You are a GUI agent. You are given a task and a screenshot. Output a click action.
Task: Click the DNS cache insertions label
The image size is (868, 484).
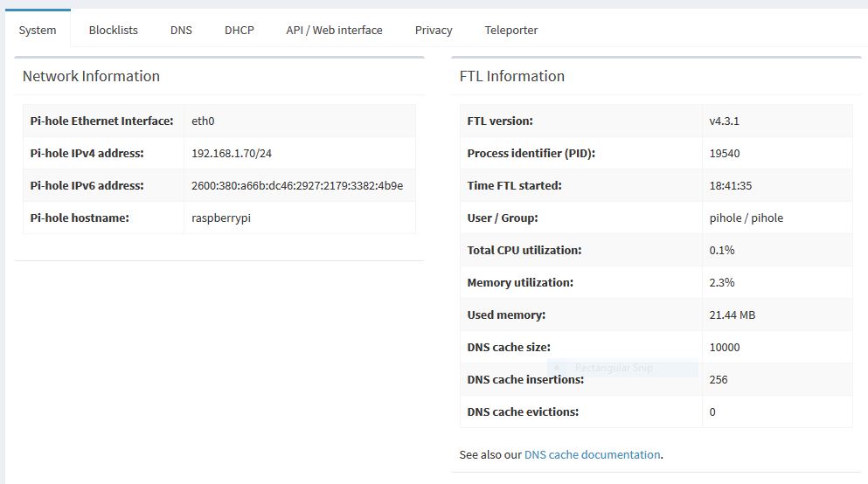526,379
